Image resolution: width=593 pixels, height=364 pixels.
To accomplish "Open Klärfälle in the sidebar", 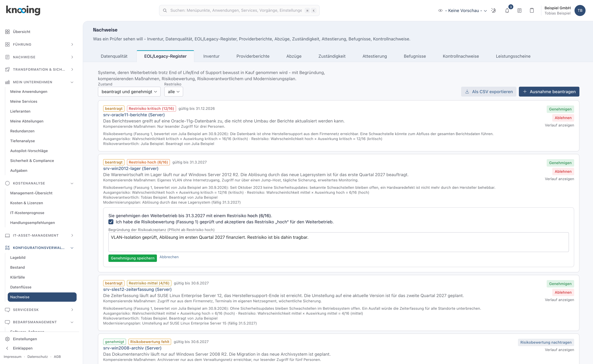I will tap(17, 277).
